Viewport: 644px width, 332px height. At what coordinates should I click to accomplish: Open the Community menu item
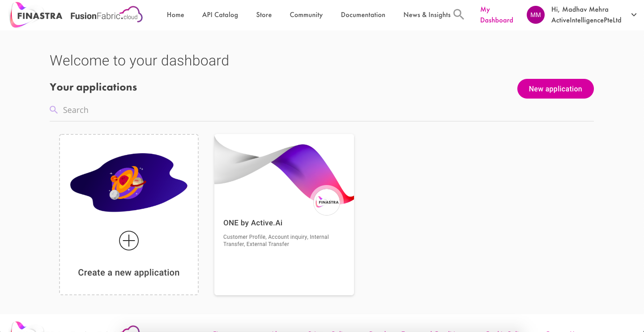pyautogui.click(x=306, y=15)
